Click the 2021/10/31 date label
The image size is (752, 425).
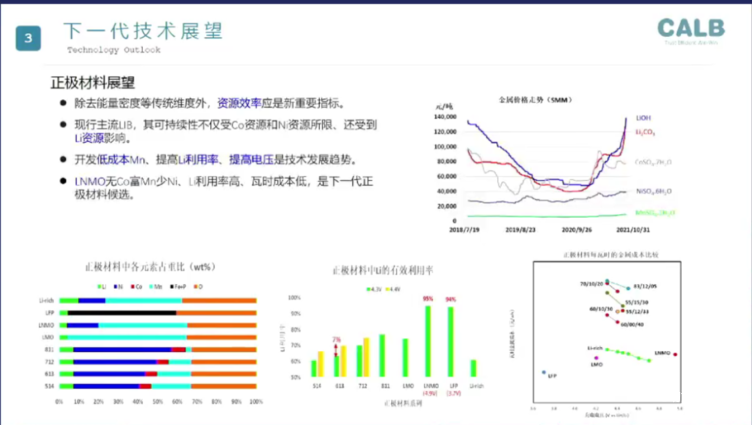(633, 230)
